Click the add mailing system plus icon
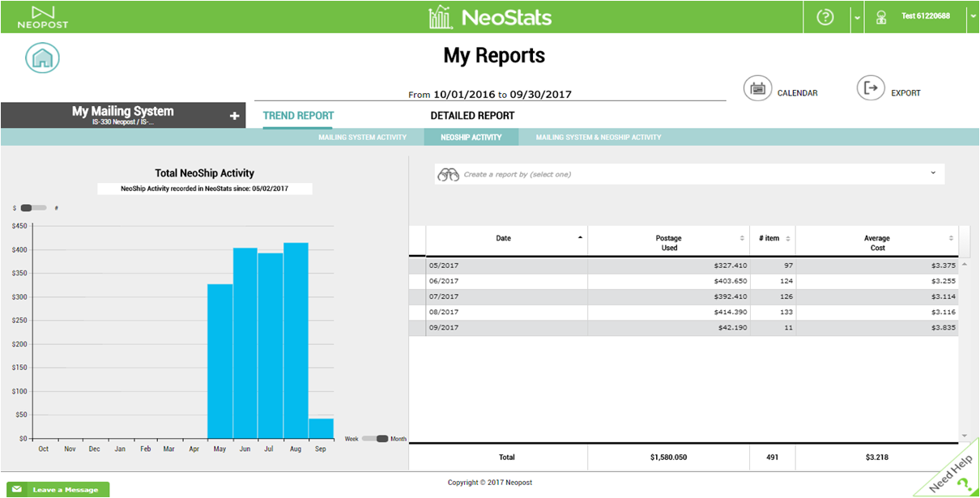This screenshot has width=980, height=498. pyautogui.click(x=233, y=114)
